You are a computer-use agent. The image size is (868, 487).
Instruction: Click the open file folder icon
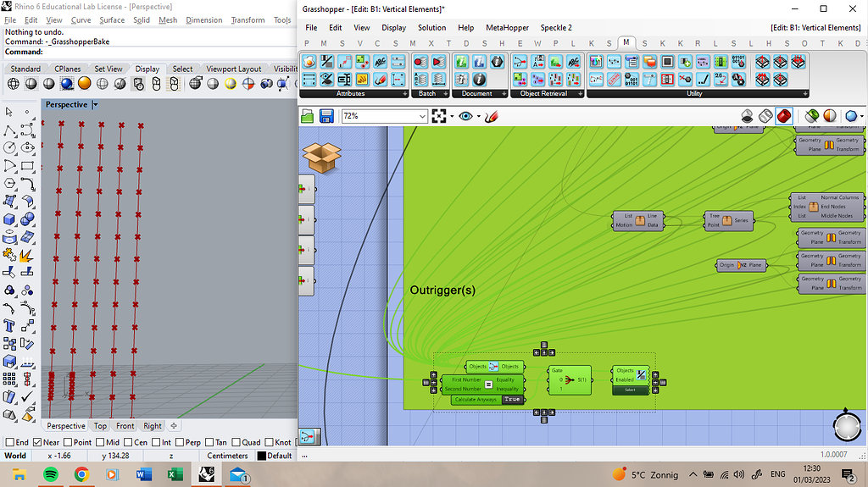point(308,116)
